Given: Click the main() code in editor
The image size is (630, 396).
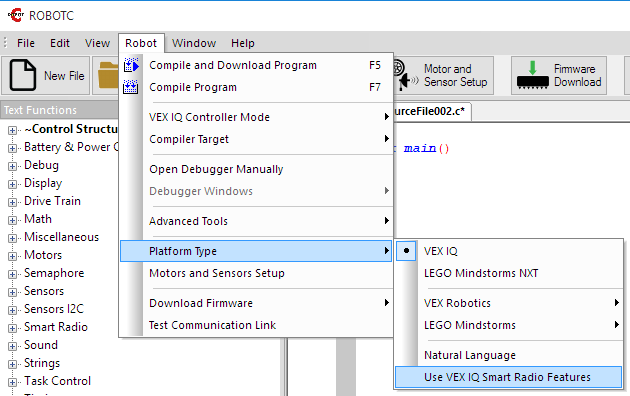Looking at the screenshot, I should click(426, 148).
